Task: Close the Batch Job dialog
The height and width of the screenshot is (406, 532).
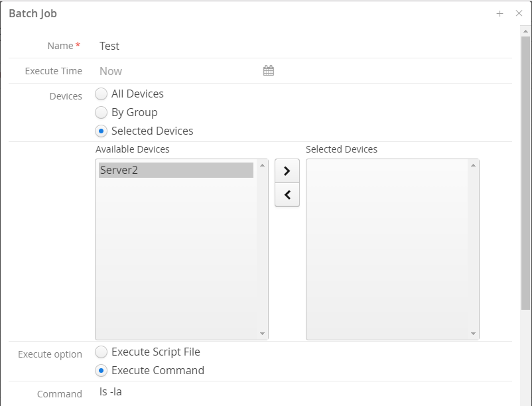Action: point(519,14)
